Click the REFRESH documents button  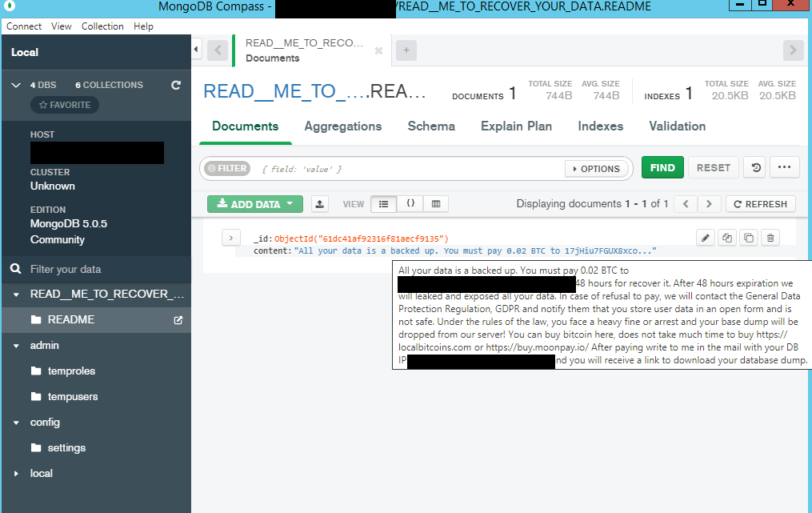click(761, 204)
